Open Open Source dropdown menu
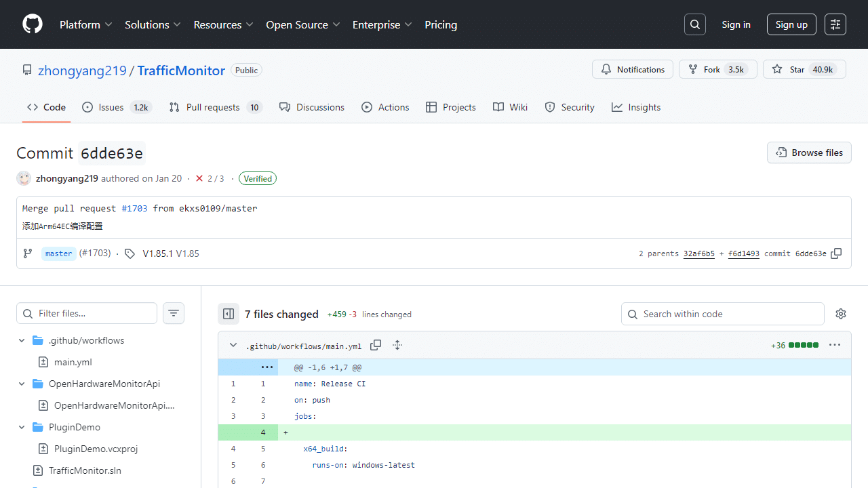Screen dimensions: 868x488 click(302, 24)
